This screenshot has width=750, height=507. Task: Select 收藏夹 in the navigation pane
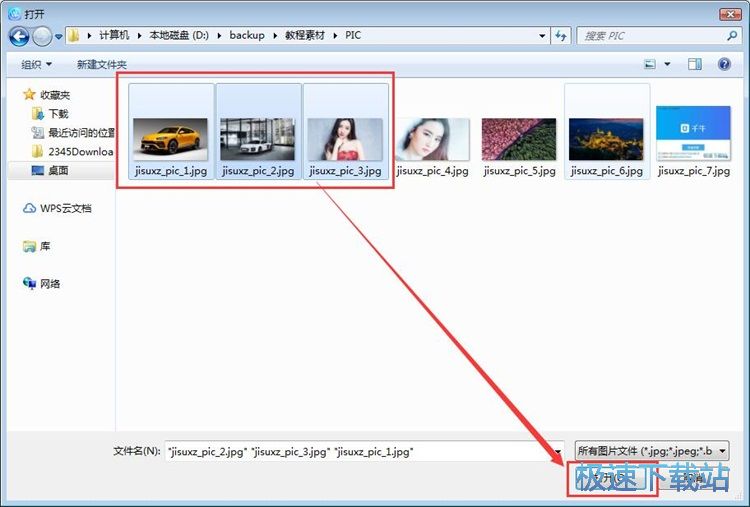tap(55, 95)
